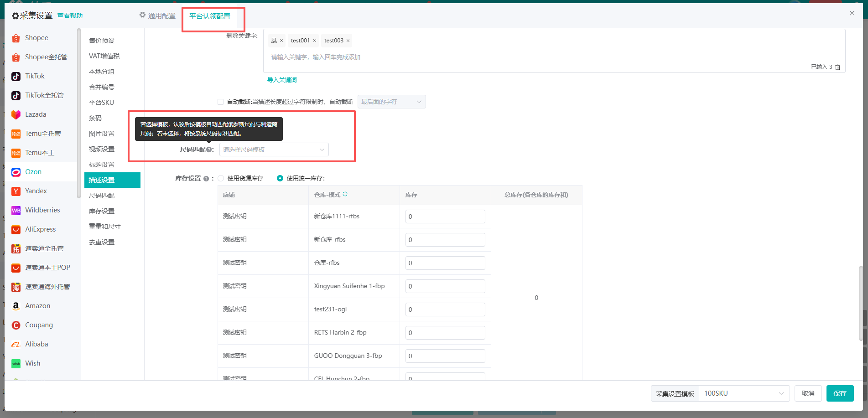This screenshot has height=418, width=868.
Task: Click the 取消 button
Action: pyautogui.click(x=808, y=393)
